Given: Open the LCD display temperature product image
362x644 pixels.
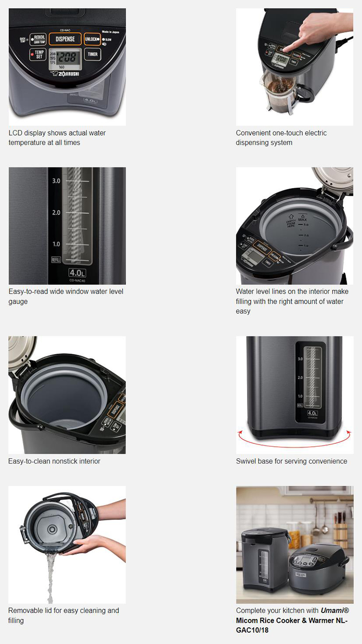Looking at the screenshot, I should click(x=67, y=67).
